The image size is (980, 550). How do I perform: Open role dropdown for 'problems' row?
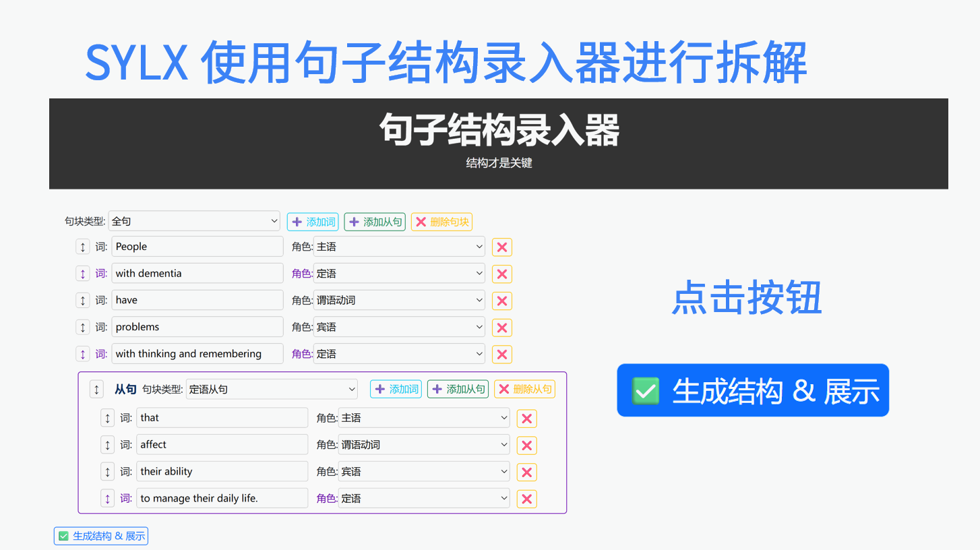(399, 327)
